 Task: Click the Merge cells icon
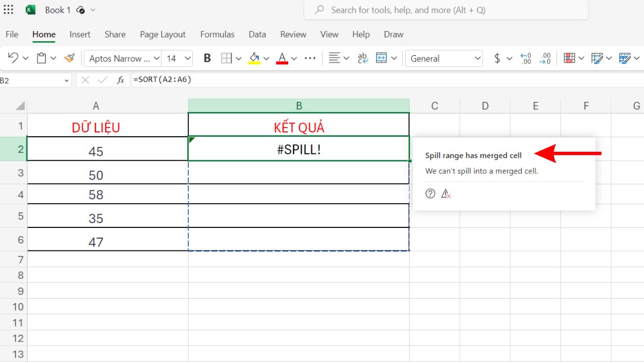382,58
